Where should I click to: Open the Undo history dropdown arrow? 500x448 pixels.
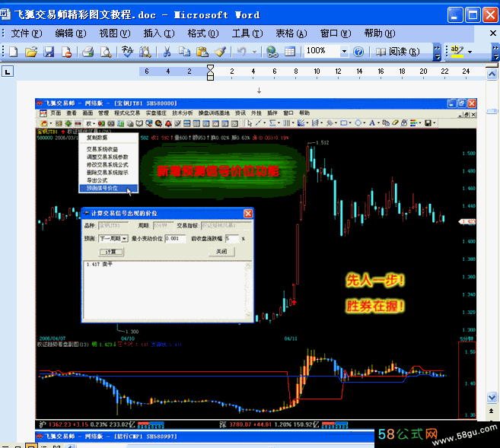pos(254,52)
